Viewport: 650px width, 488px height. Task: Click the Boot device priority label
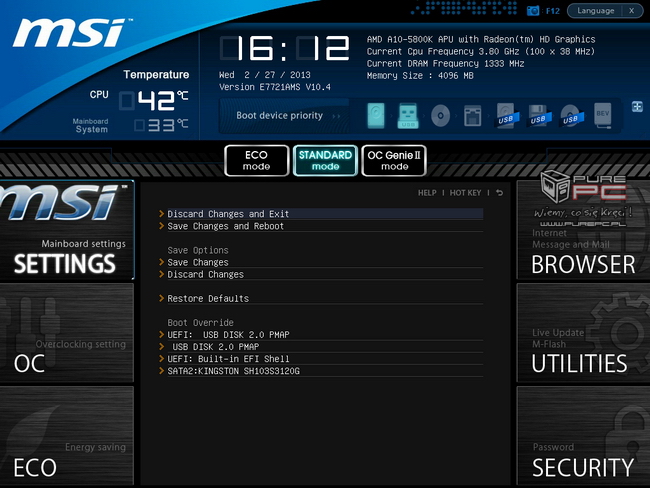279,116
